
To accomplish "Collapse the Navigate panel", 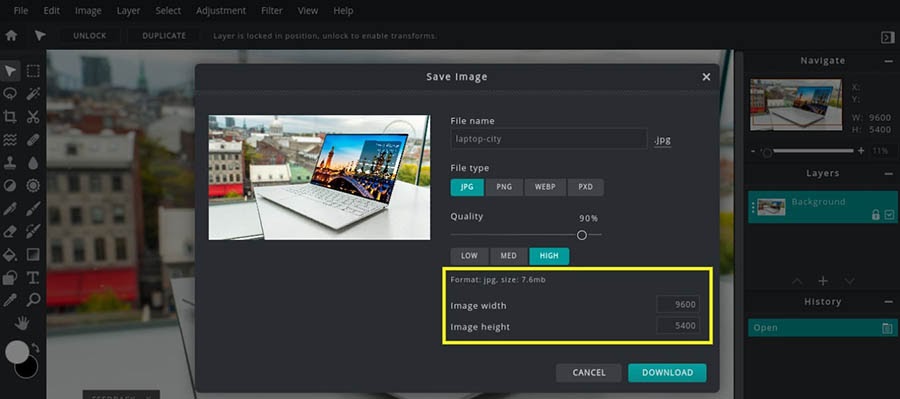I will tap(889, 61).
